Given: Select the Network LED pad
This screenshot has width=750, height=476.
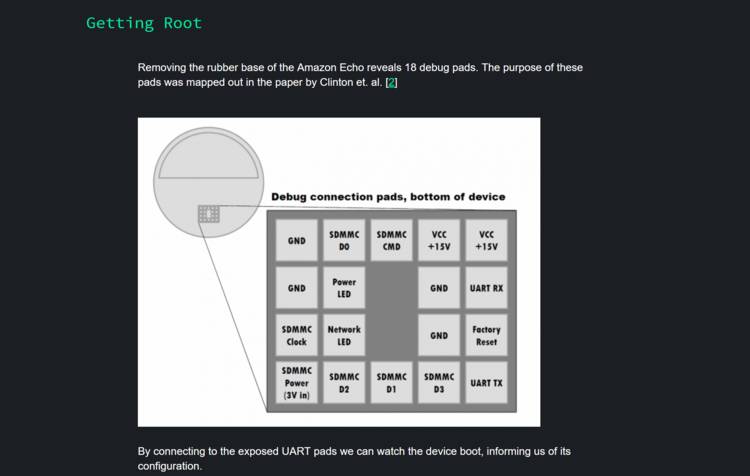Looking at the screenshot, I should pos(344,335).
